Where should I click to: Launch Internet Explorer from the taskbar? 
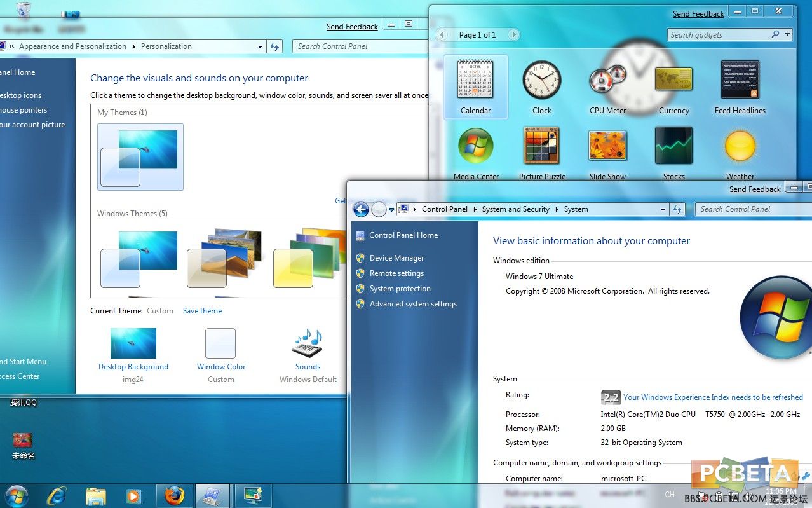(57, 496)
